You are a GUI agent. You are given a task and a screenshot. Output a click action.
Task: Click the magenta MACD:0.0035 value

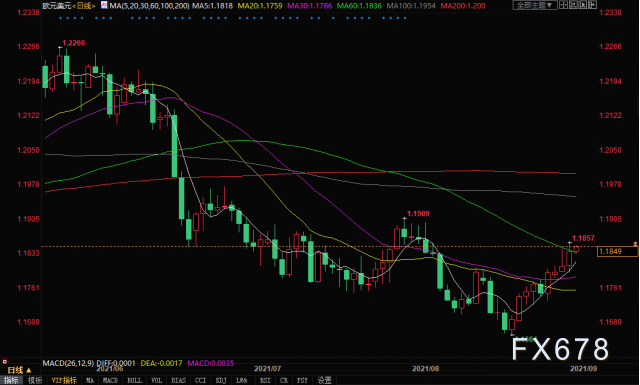click(x=211, y=363)
